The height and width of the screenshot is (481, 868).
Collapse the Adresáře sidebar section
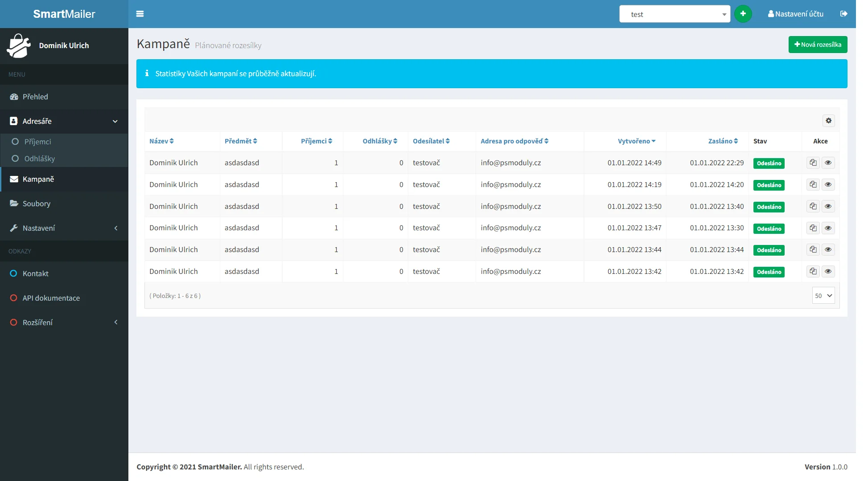tap(64, 121)
